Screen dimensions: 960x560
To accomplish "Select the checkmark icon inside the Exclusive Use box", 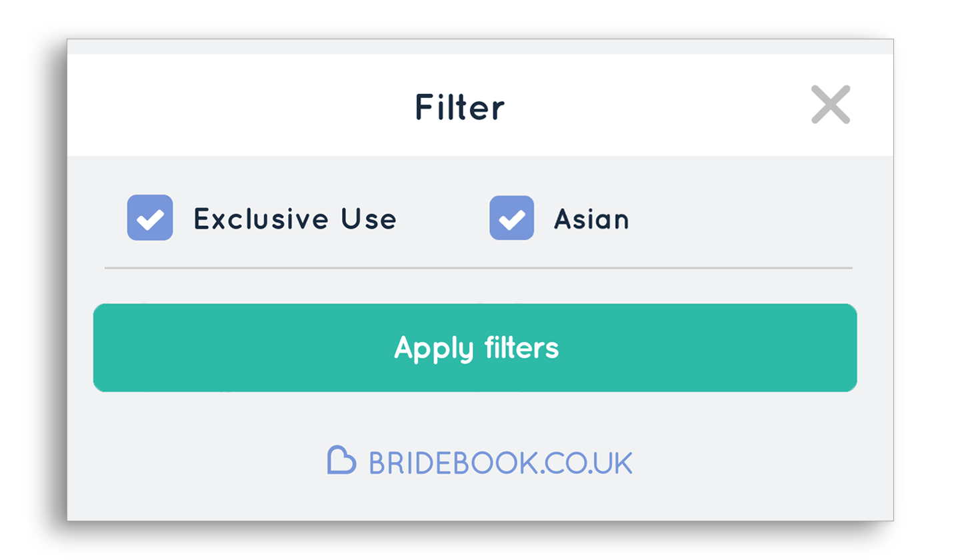I will [x=149, y=218].
